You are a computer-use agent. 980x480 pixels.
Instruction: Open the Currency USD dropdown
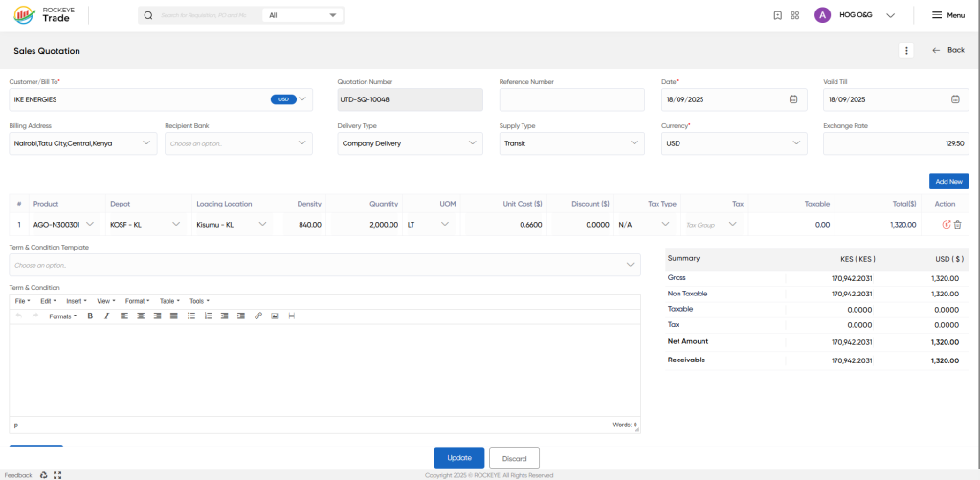(x=734, y=143)
